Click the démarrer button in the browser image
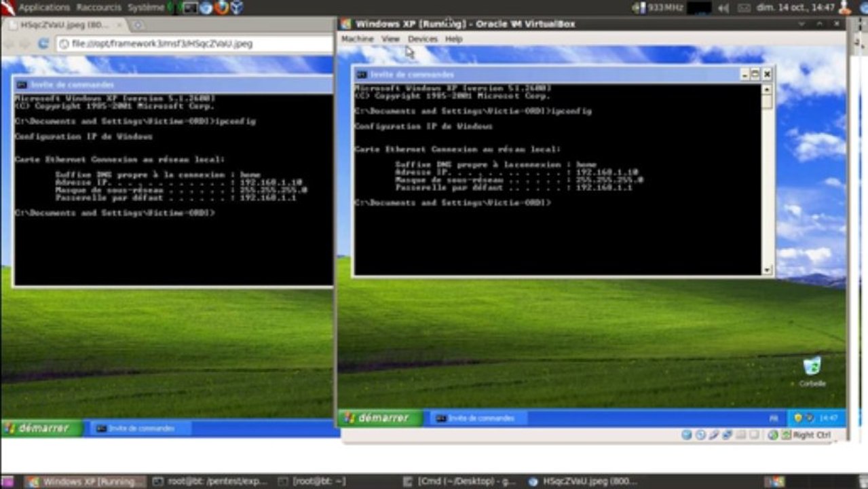The width and height of the screenshot is (868, 489). [41, 428]
